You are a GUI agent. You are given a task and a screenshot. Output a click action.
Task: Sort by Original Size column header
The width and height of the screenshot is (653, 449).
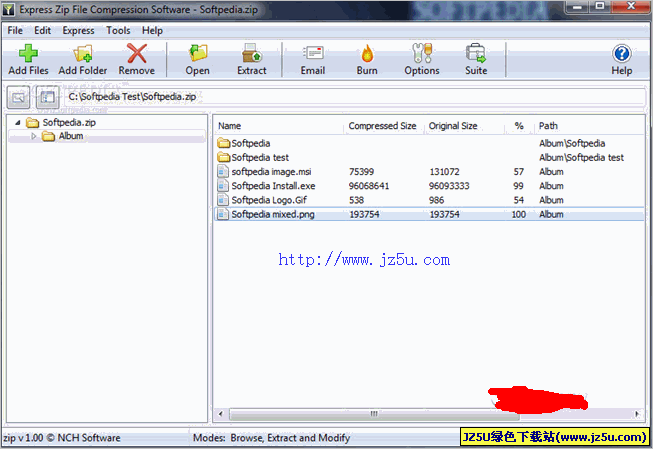pyautogui.click(x=453, y=126)
